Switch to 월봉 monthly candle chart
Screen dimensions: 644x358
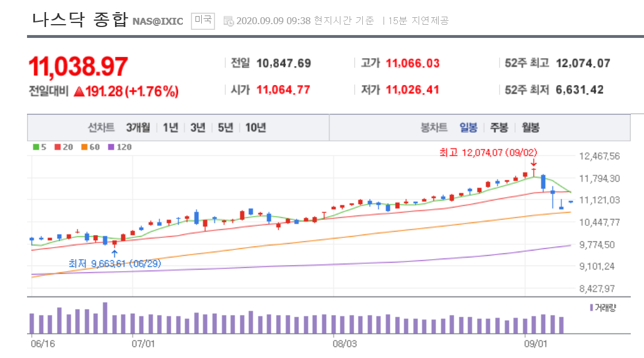(530, 128)
